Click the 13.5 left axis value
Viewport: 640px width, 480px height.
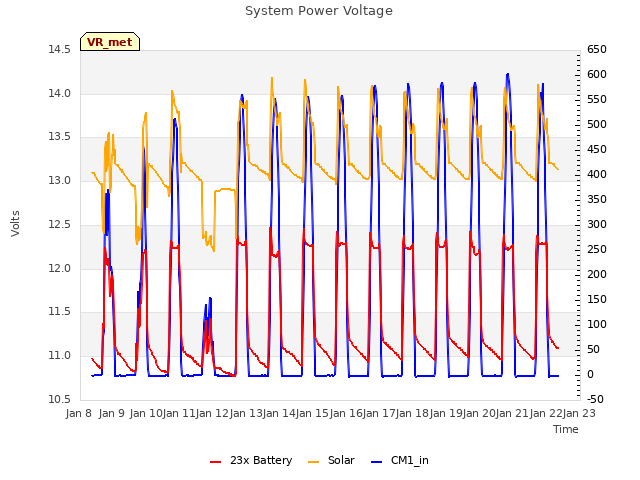tap(60, 137)
